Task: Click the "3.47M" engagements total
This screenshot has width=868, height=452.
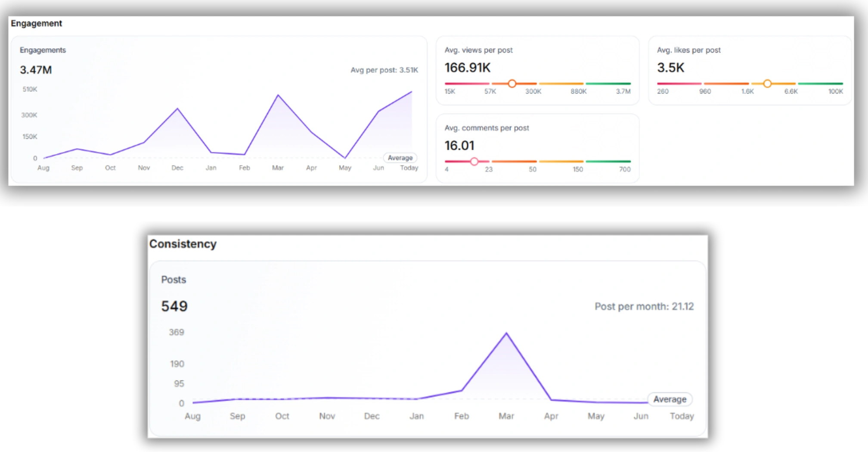Action: pyautogui.click(x=36, y=70)
